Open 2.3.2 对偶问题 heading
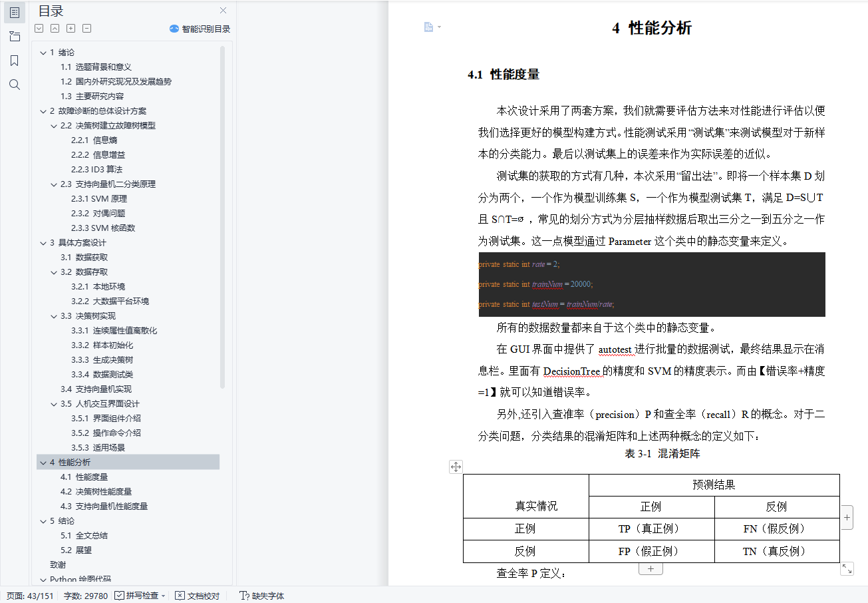This screenshot has width=868, height=603. click(98, 214)
